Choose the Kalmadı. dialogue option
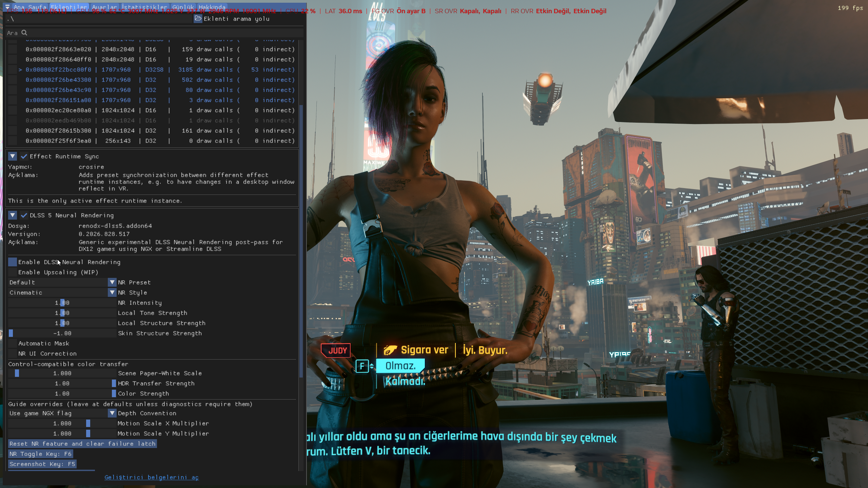Viewport: 868px width, 488px height. (x=405, y=382)
